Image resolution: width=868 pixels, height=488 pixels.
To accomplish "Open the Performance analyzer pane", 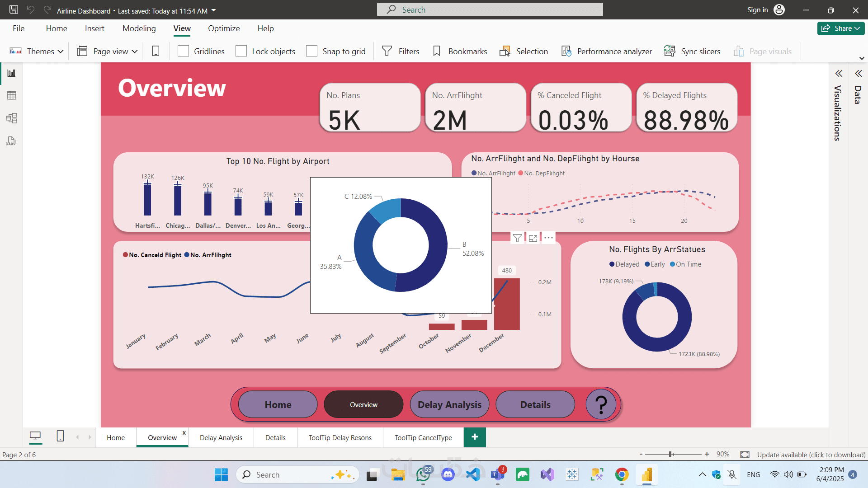I will 607,52.
